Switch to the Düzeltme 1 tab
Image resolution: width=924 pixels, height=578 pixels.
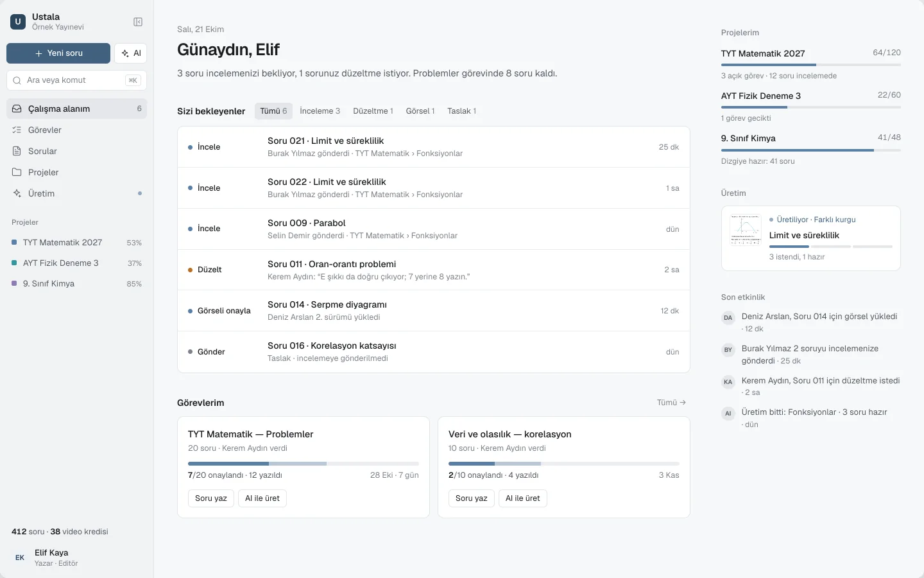pyautogui.click(x=373, y=111)
